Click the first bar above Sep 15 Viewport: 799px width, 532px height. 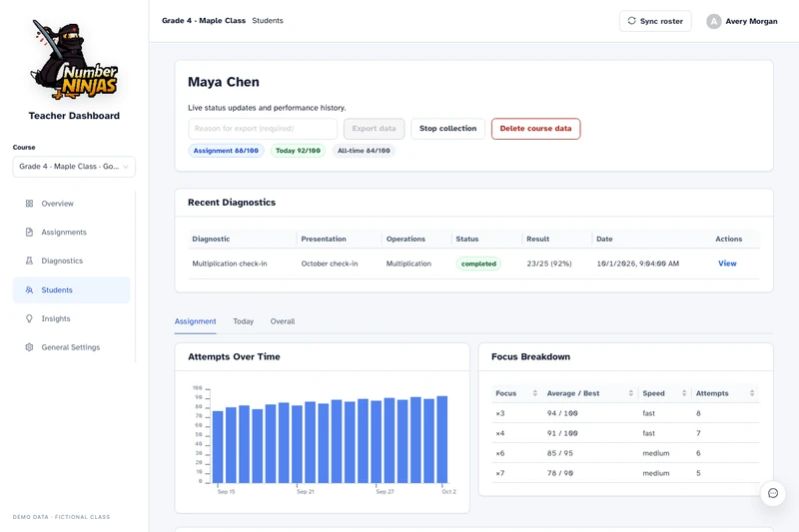click(x=218, y=447)
